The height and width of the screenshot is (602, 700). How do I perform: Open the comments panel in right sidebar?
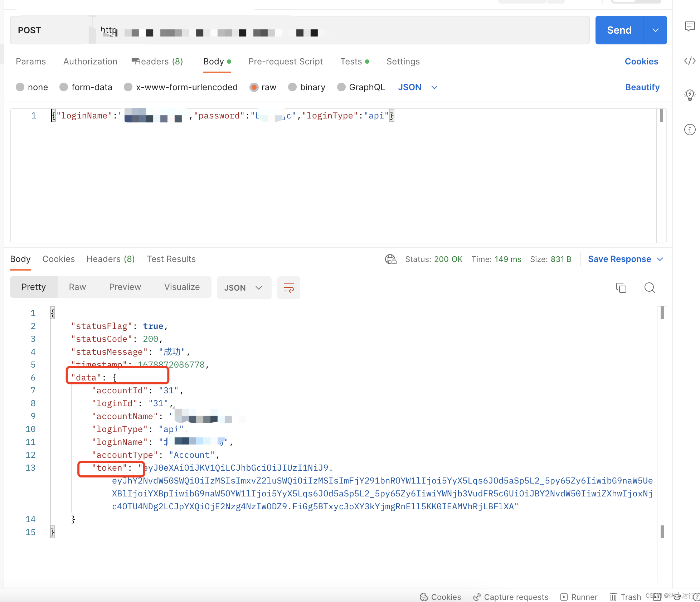click(x=689, y=26)
